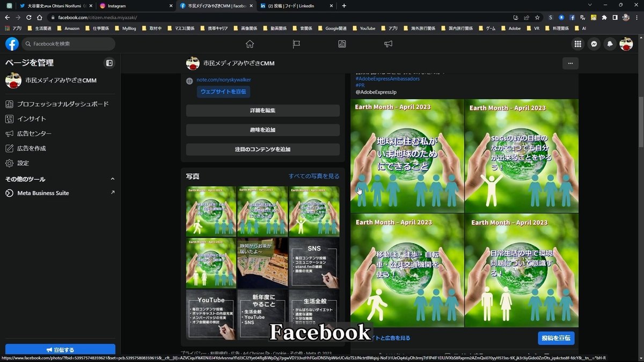Open the SDGsの17の目標 post image

522,156
